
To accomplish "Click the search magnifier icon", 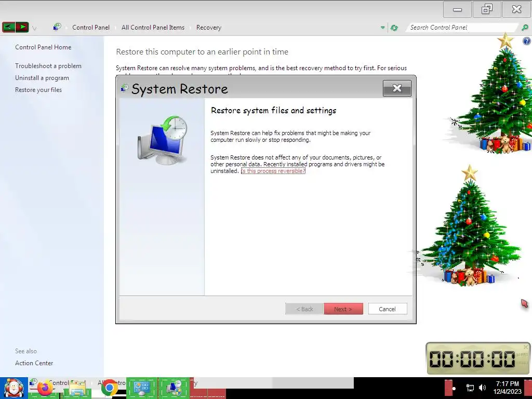I will point(525,28).
